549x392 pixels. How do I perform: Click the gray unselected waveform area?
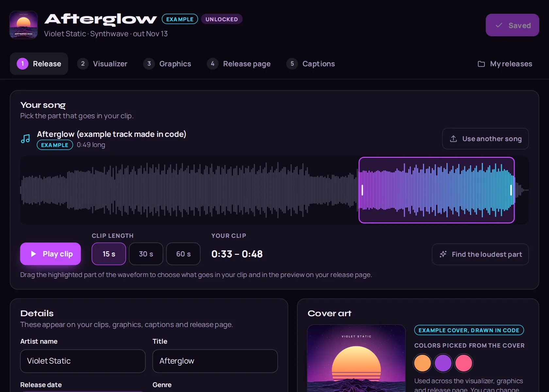pos(190,190)
